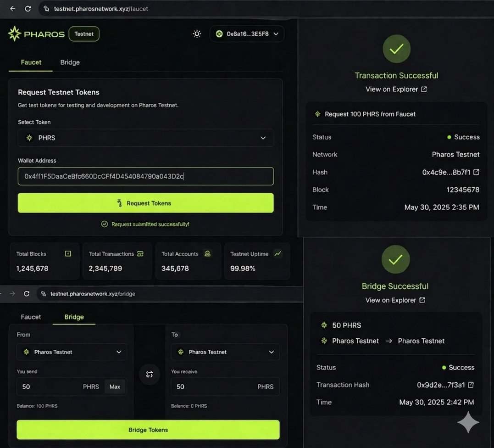Click May 30, 2025 2:35 PM time
494x448 pixels.
point(442,207)
